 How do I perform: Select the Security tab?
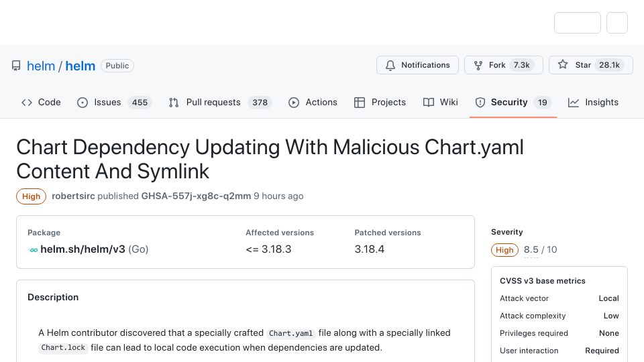[x=513, y=103]
